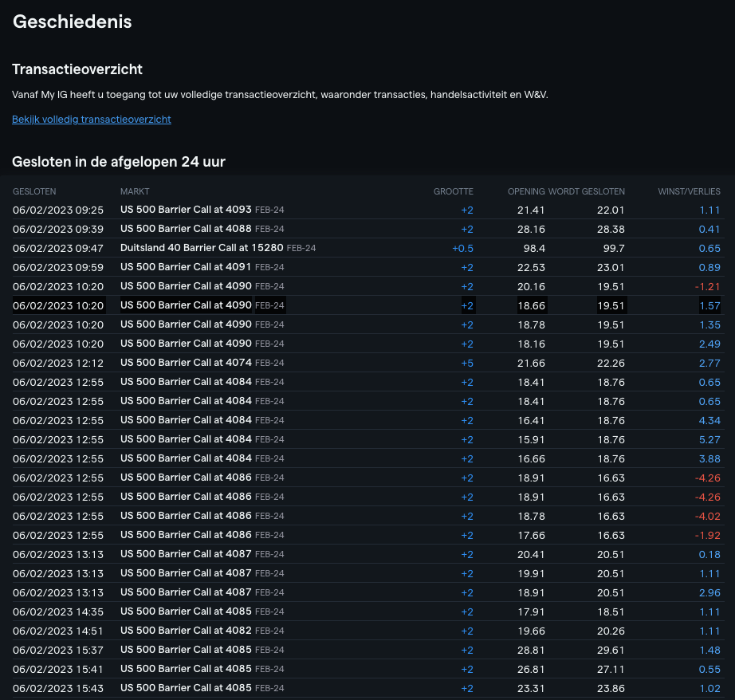This screenshot has height=700, width=735.
Task: Click the US 500 Barrier Call at 4074 market
Action: point(186,363)
